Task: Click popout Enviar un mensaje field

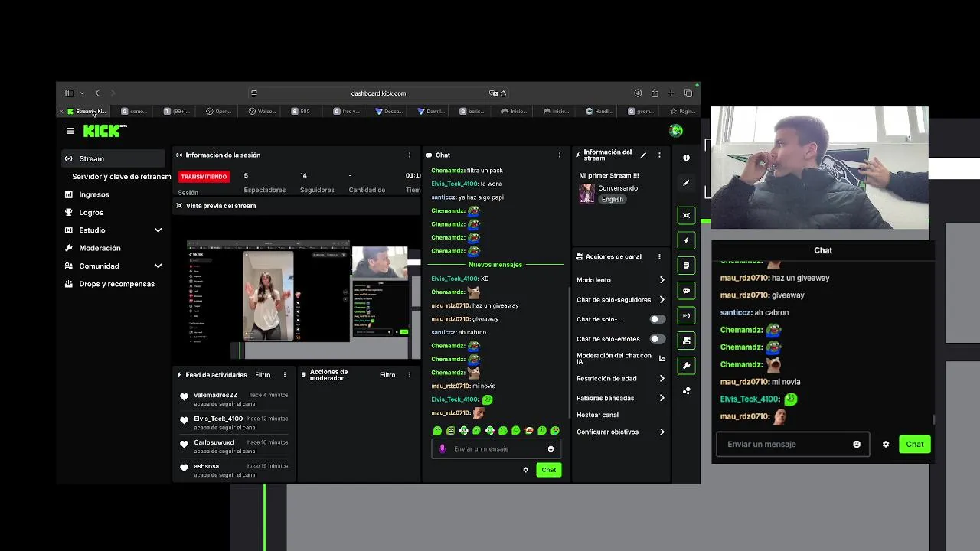Action: coord(792,445)
